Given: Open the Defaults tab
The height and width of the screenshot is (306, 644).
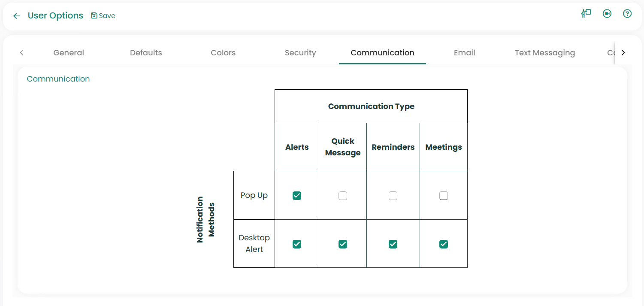Looking at the screenshot, I should pyautogui.click(x=146, y=53).
